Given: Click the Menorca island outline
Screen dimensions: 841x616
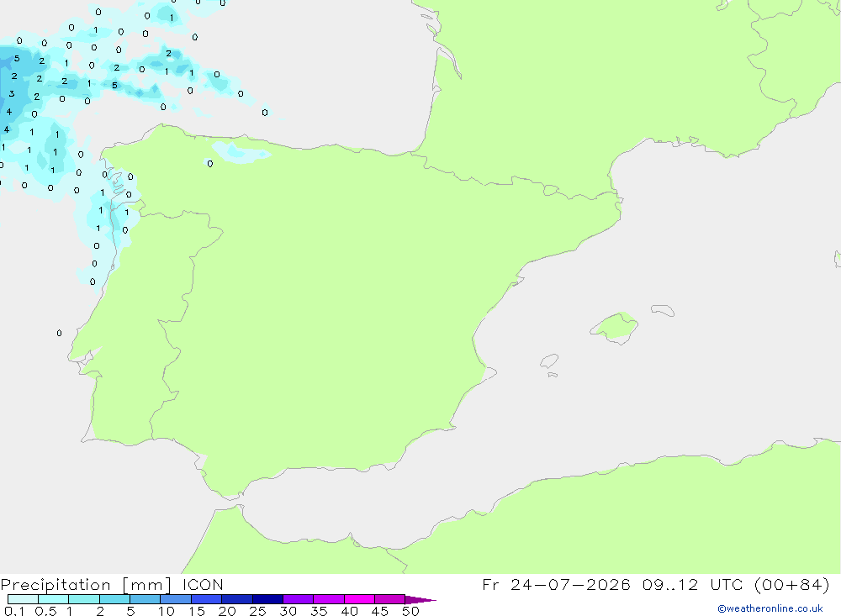Looking at the screenshot, I should [x=663, y=310].
